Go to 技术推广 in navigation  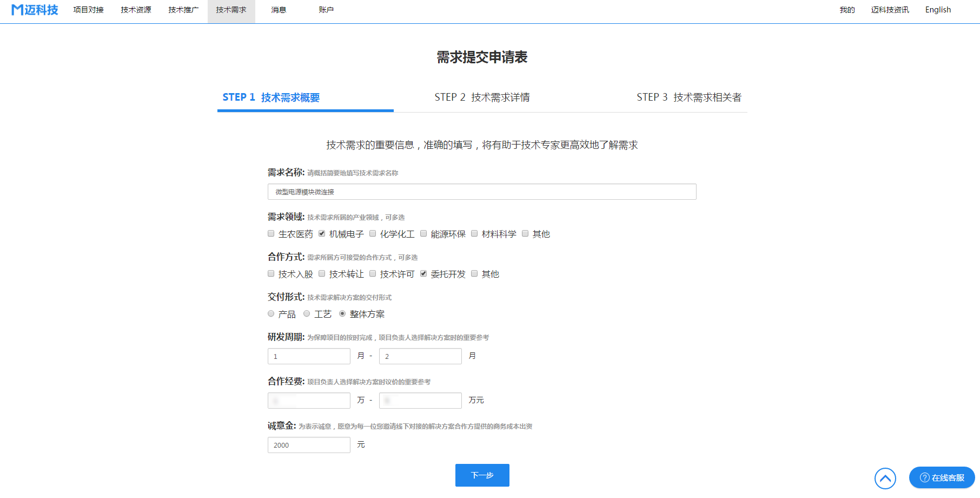(183, 10)
